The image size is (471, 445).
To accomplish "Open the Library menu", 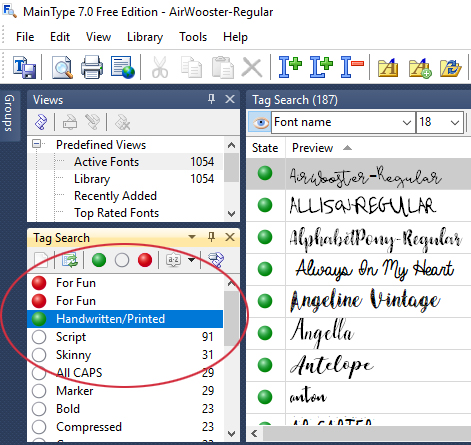I will click(x=145, y=37).
